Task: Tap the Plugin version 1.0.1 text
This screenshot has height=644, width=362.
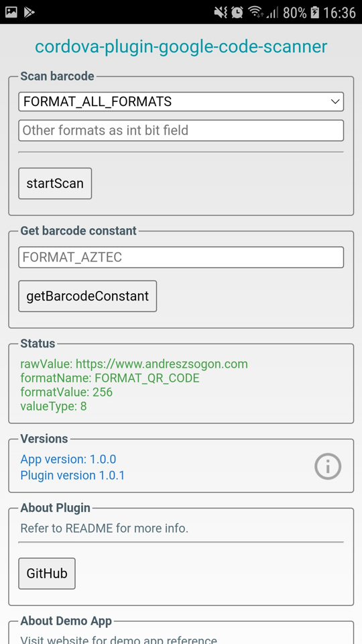Action: tap(72, 475)
